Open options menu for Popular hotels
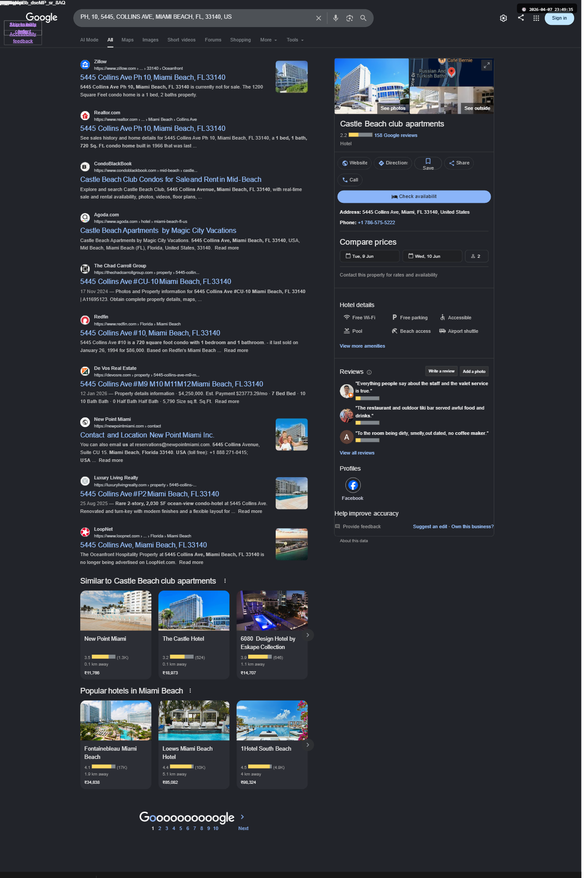Screen dimensions: 588x878 click(190, 691)
